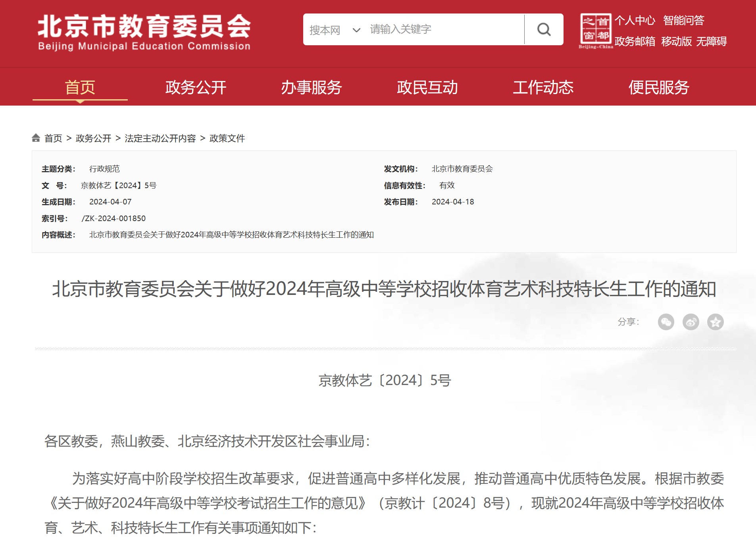Click issuing agency value 北京市教育委员会
This screenshot has width=756, height=541.
click(462, 169)
